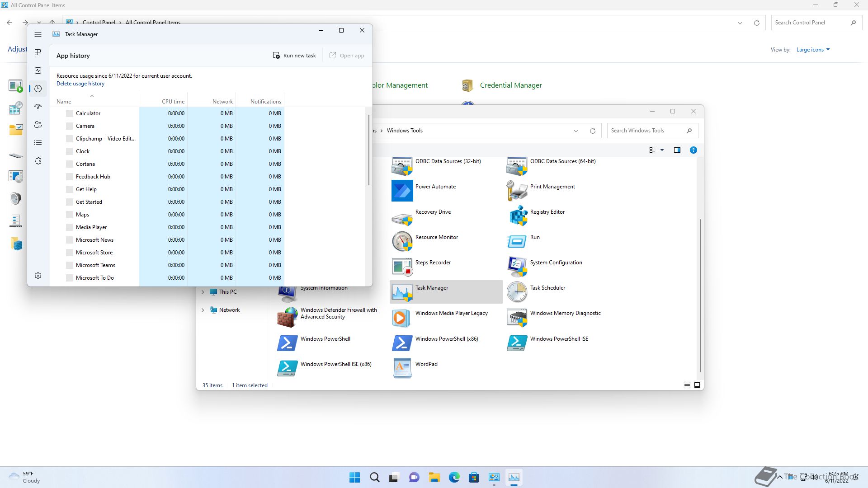Refresh the Windows Tools window
This screenshot has width=868, height=488.
(592, 131)
